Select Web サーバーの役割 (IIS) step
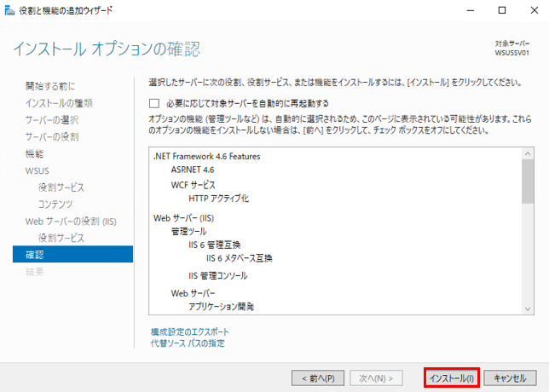 click(x=71, y=222)
